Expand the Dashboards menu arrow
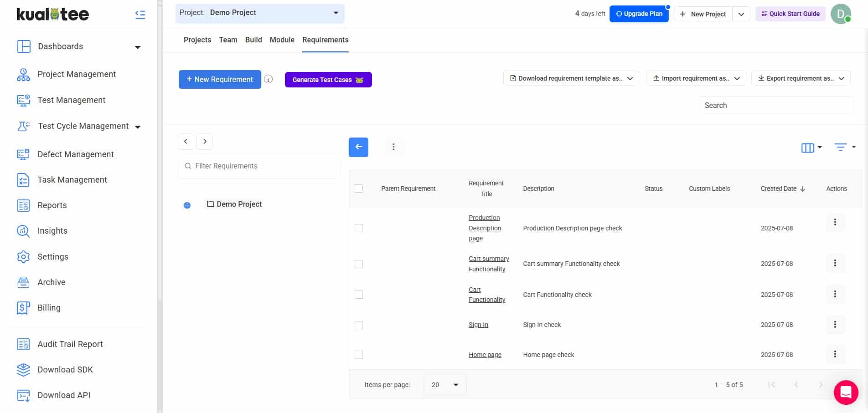 (138, 47)
